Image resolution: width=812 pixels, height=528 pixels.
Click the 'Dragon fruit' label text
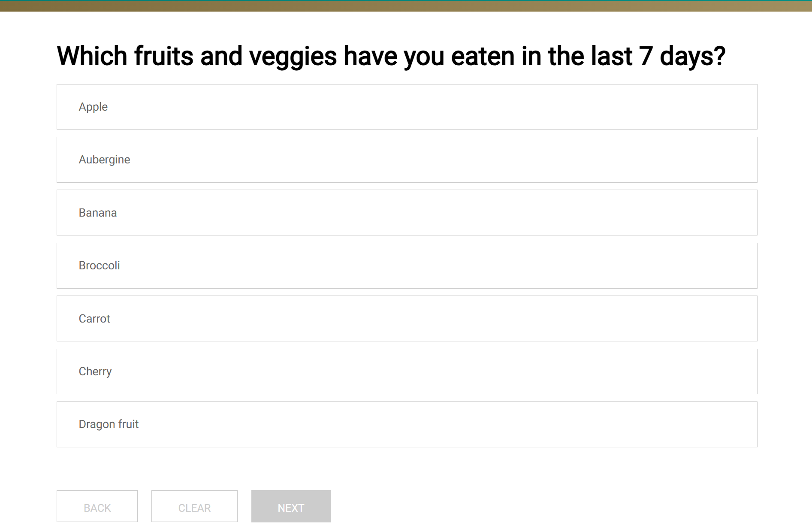(x=109, y=424)
